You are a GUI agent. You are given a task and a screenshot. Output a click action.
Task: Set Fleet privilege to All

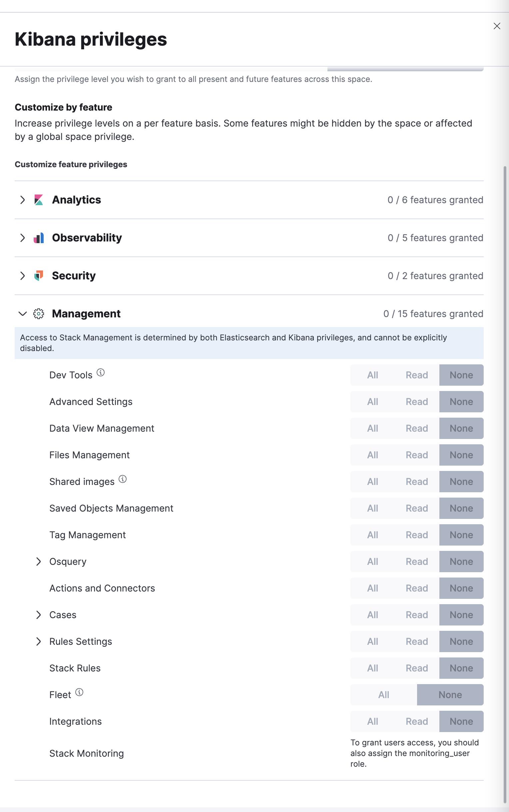tap(383, 694)
